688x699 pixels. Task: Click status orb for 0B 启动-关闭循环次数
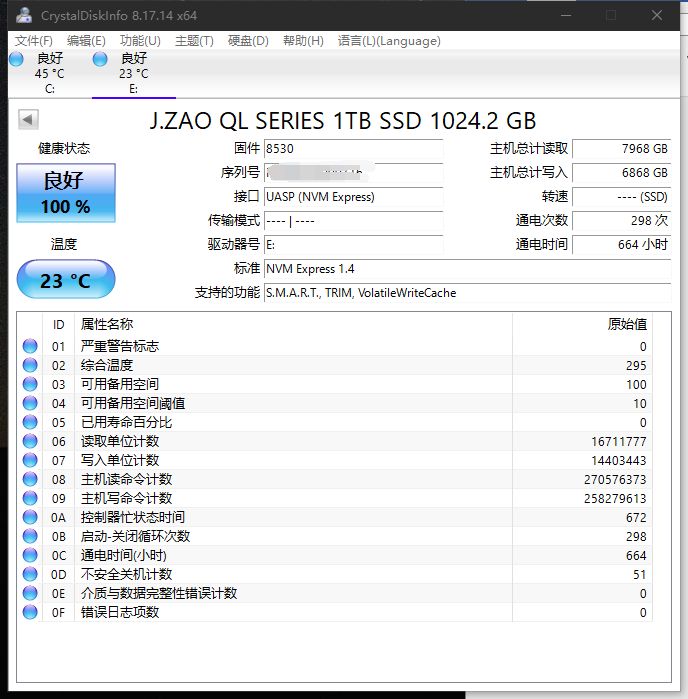coord(30,536)
